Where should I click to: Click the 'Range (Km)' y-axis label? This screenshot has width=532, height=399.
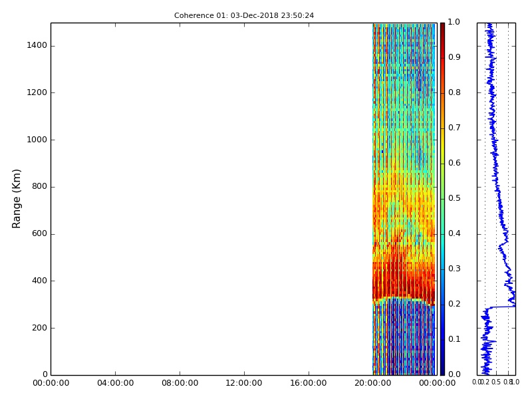click(x=16, y=199)
